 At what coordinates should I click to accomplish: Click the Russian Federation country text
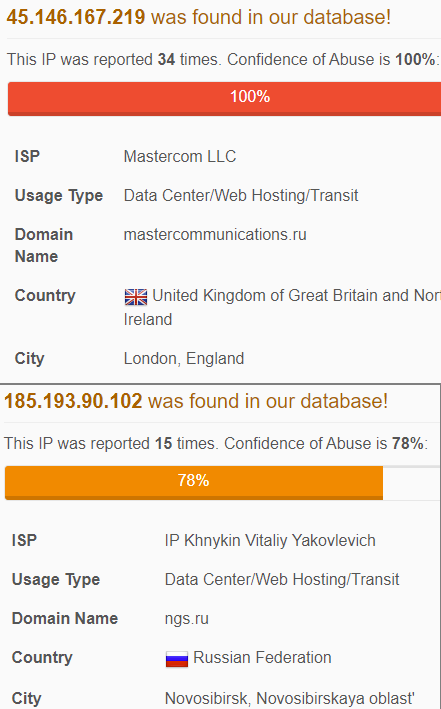262,657
